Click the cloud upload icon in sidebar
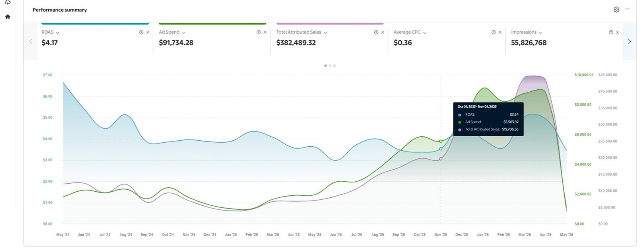 tap(8, 2)
